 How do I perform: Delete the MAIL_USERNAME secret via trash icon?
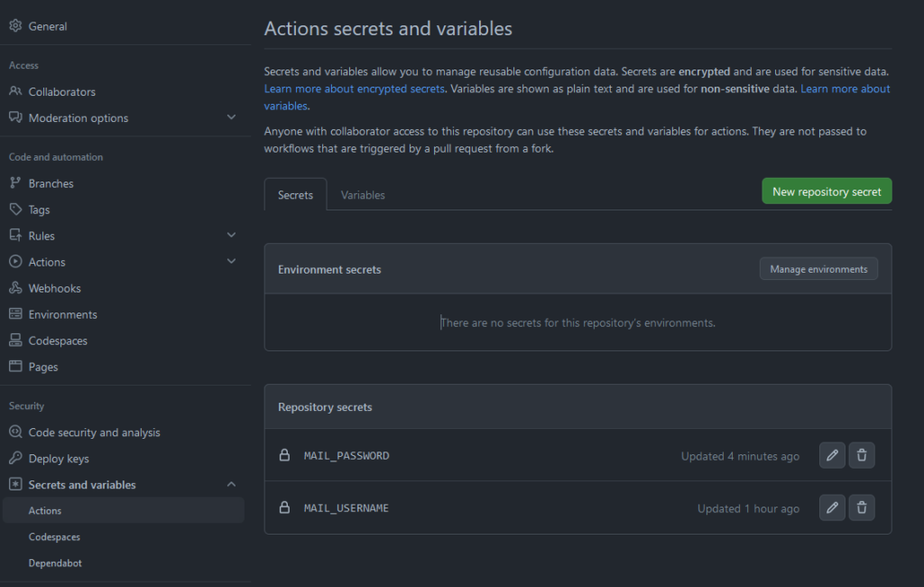click(x=862, y=508)
